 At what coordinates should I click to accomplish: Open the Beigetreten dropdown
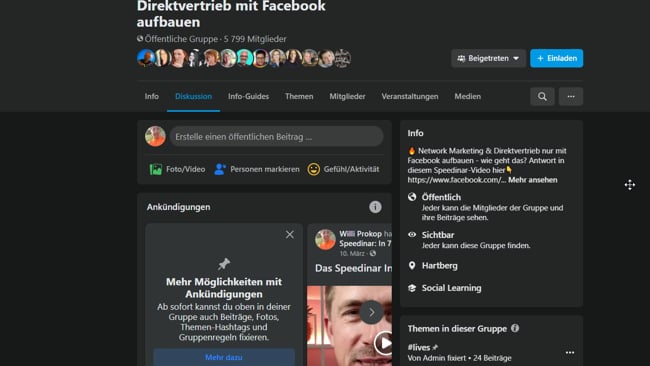point(488,58)
